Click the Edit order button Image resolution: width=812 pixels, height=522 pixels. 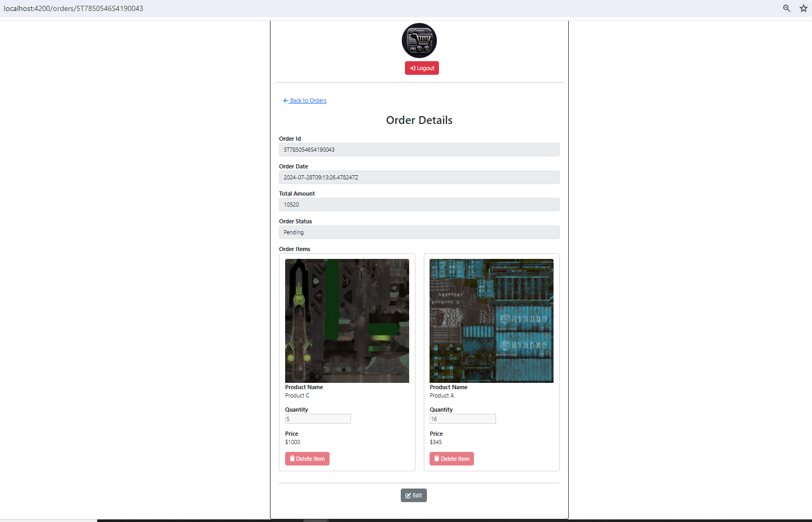click(414, 495)
